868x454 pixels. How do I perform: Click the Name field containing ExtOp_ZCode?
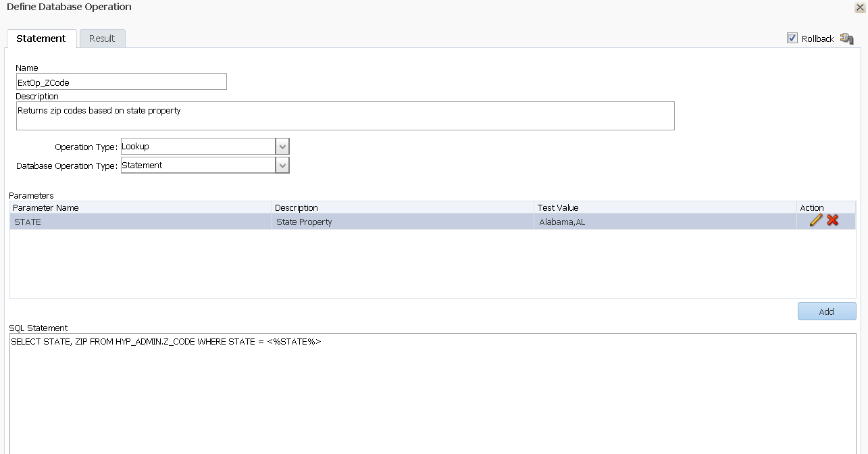pyautogui.click(x=122, y=82)
